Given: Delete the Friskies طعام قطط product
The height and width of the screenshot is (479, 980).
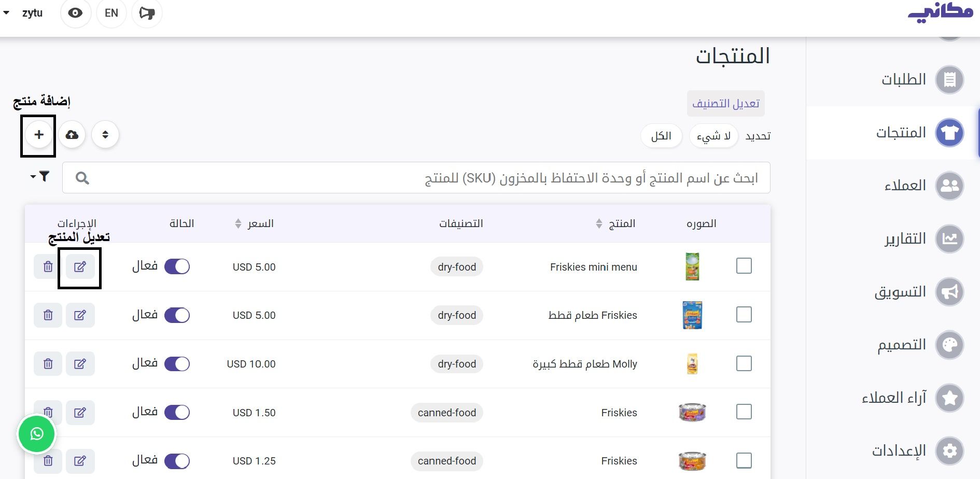Looking at the screenshot, I should coord(48,315).
